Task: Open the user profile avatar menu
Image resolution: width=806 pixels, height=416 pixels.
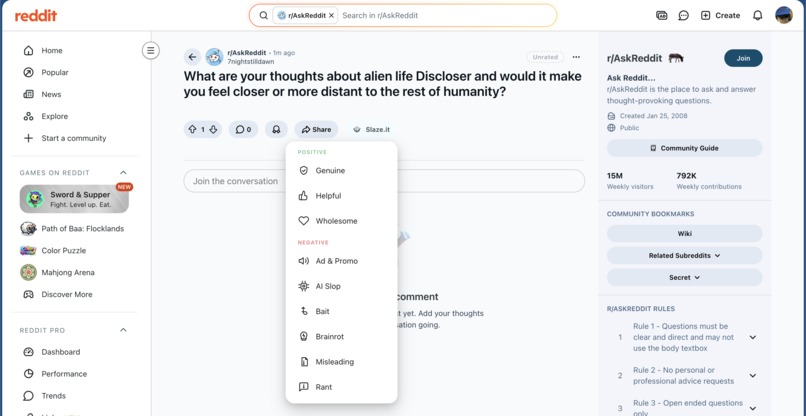Action: [784, 15]
